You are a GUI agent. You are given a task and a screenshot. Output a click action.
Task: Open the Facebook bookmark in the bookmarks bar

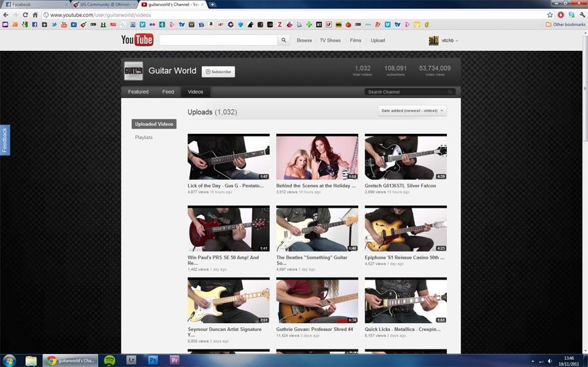point(35,25)
